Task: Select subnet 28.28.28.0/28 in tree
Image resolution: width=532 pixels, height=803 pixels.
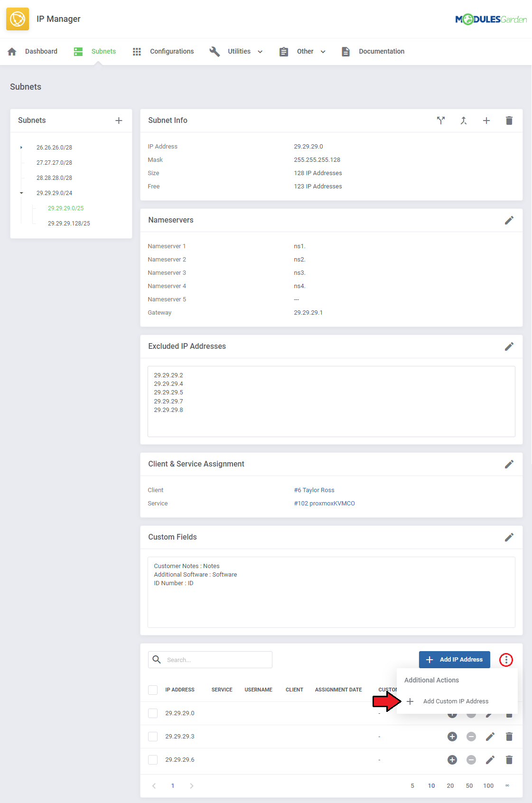Action: (55, 178)
